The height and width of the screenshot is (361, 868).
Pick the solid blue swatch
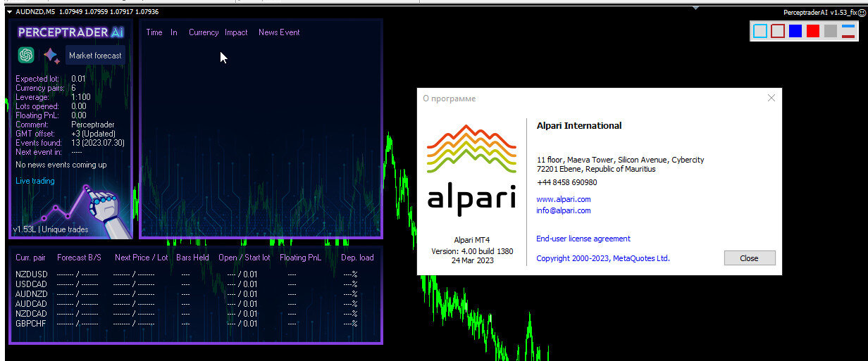795,31
